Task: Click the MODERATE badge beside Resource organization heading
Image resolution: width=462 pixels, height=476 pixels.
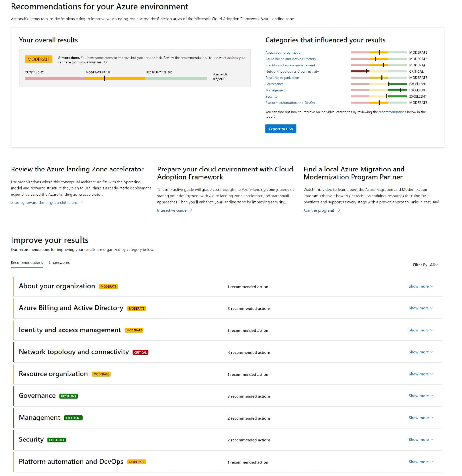Action: pos(101,374)
